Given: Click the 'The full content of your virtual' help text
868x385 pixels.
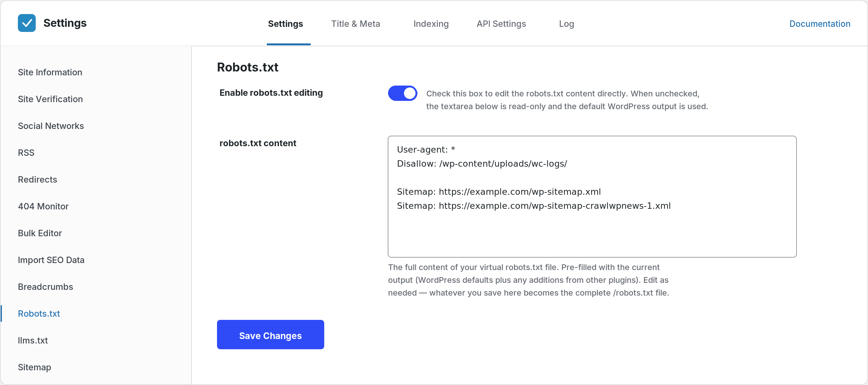Looking at the screenshot, I should (x=528, y=280).
